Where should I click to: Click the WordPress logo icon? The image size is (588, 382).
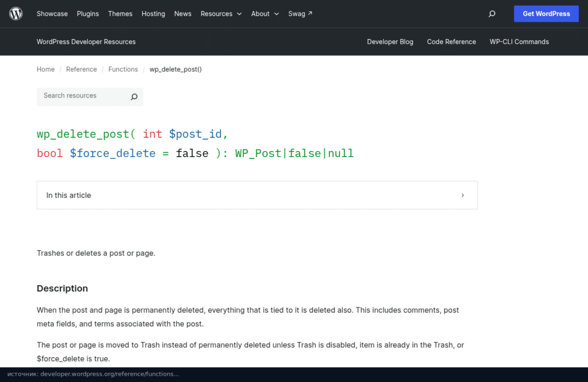[16, 14]
